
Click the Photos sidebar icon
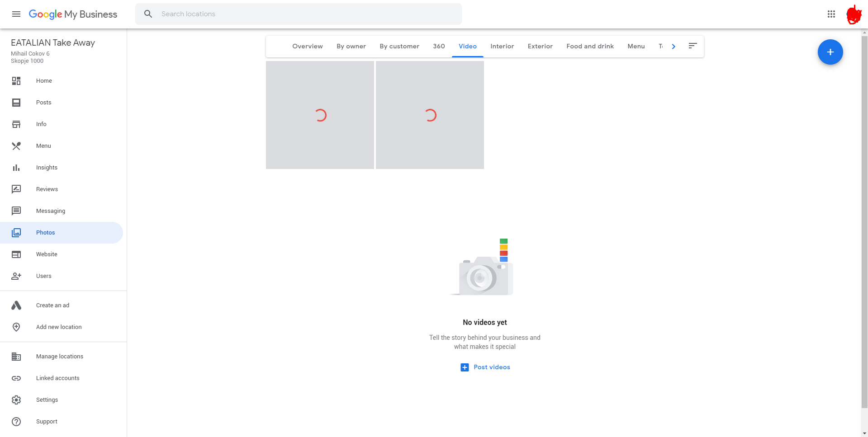(16, 233)
